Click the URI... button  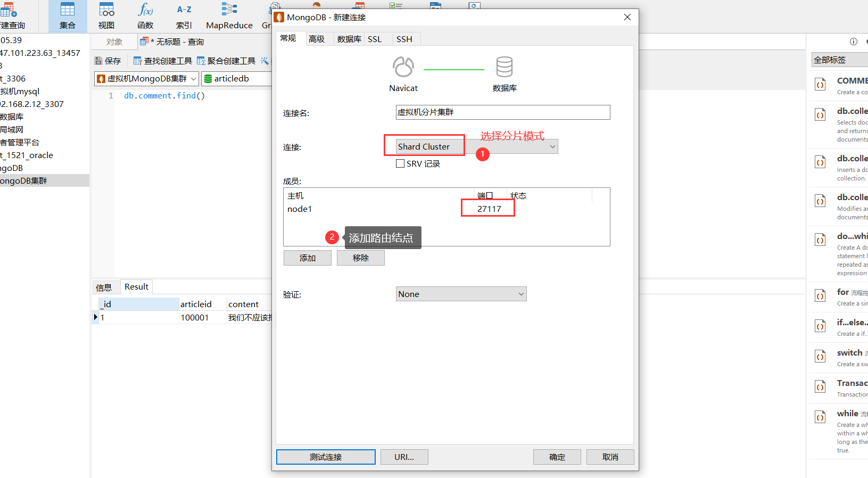404,457
